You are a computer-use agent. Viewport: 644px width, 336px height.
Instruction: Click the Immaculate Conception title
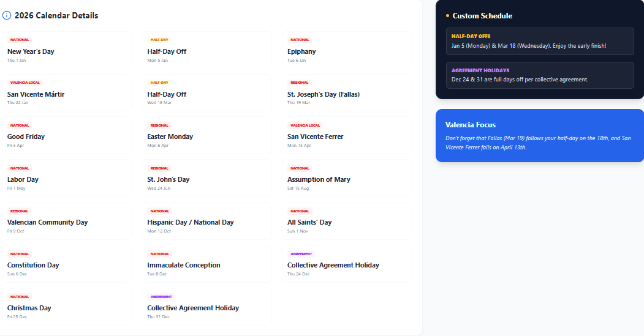184,265
